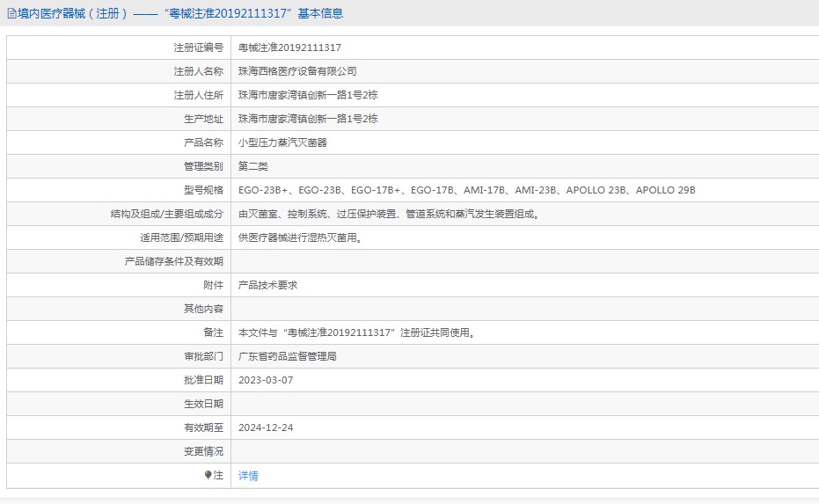Click the document icon before 境内医疗器械 title
Screen dimensions: 819x504
tap(11, 13)
